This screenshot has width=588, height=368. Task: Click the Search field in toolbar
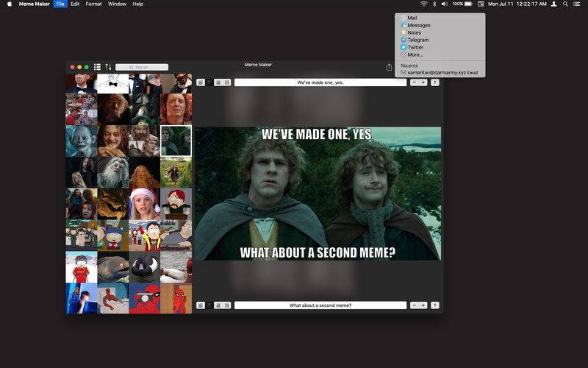(x=142, y=67)
